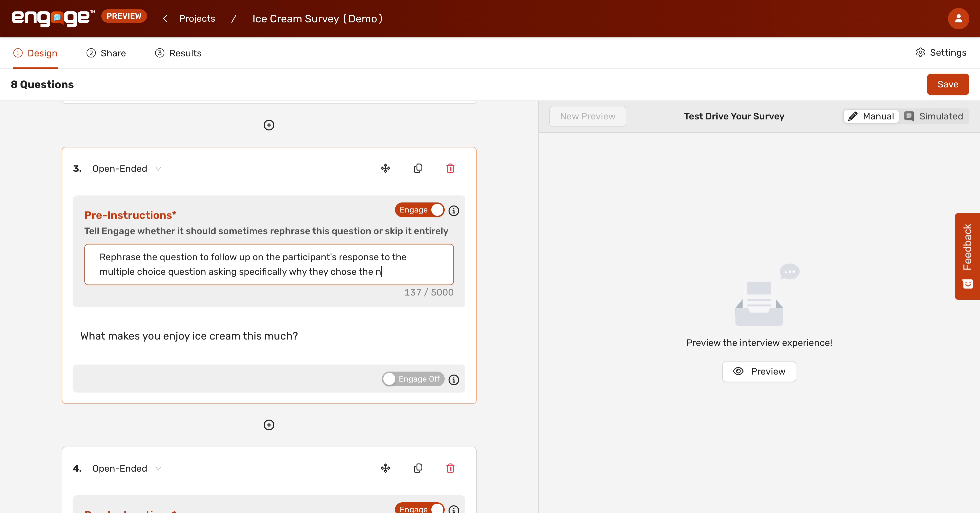The height and width of the screenshot is (513, 980).
Task: Click the 137 / 5000 character counter
Action: coord(429,292)
